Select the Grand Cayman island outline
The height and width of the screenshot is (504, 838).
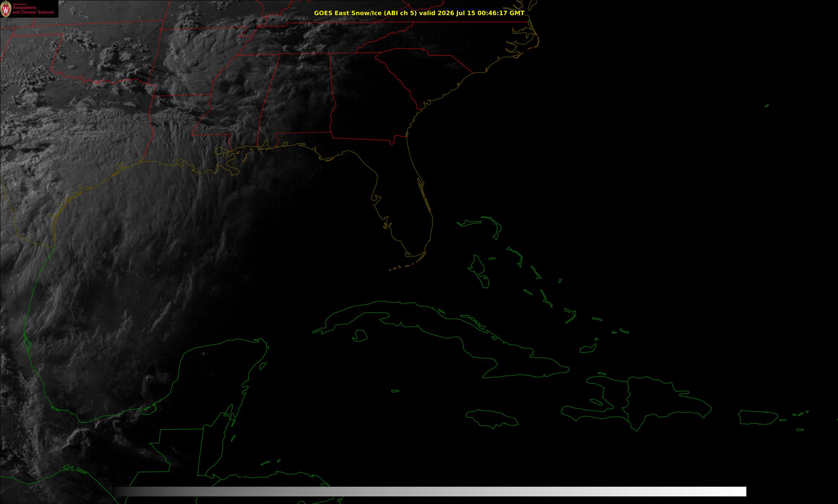395,391
